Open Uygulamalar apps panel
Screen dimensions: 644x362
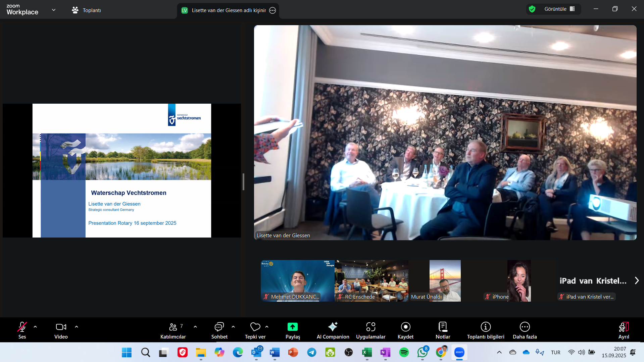[370, 330]
